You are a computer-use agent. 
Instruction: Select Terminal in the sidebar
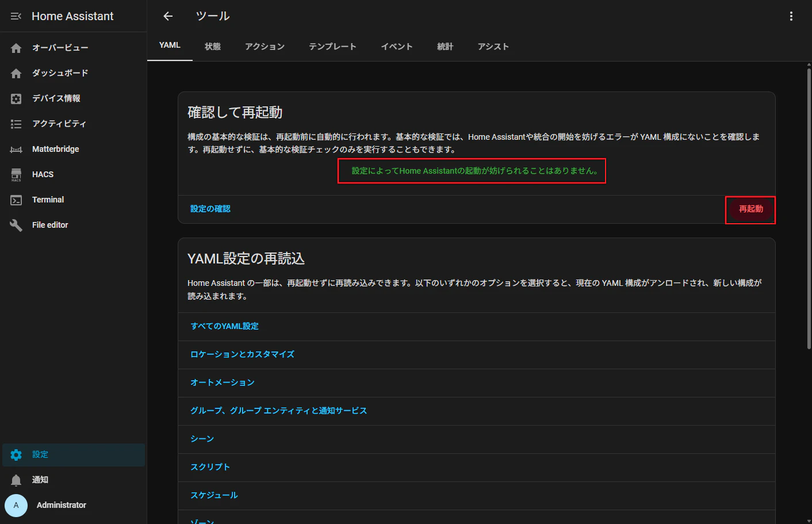pyautogui.click(x=74, y=200)
